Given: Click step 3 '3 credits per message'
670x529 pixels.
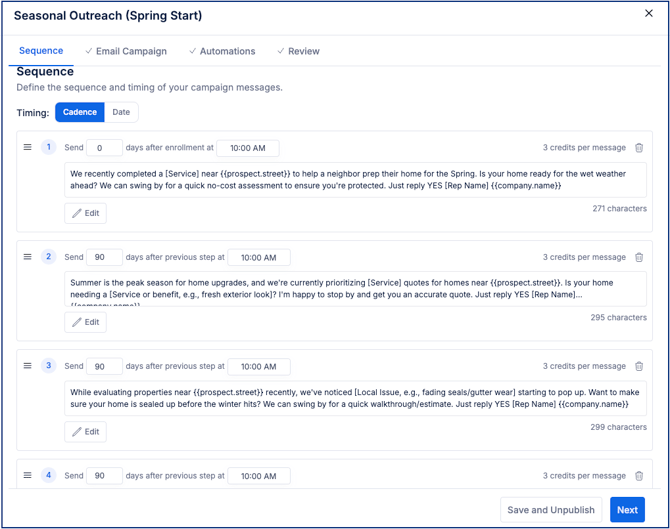Looking at the screenshot, I should coord(584,366).
